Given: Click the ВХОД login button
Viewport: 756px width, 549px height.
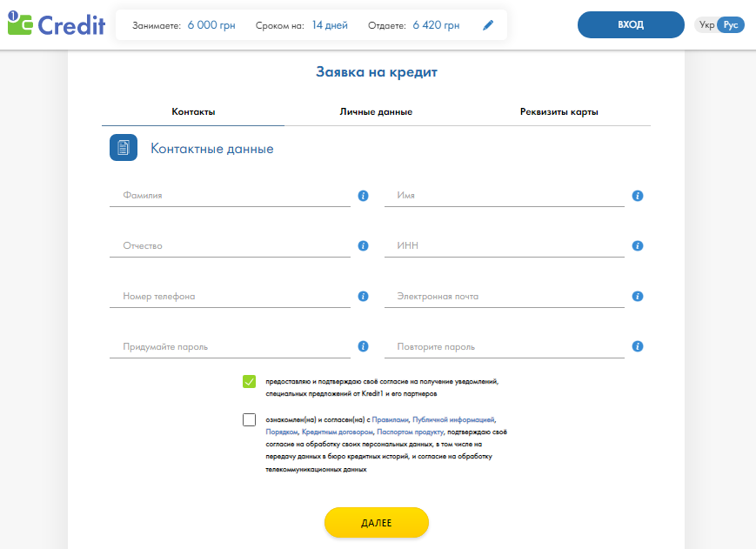Looking at the screenshot, I should pyautogui.click(x=631, y=24).
